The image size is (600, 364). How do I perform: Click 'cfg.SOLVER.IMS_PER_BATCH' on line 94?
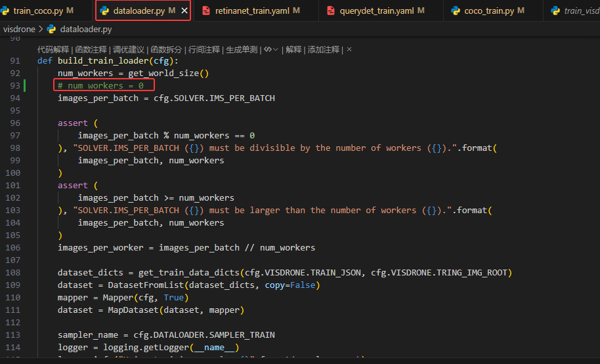click(x=214, y=98)
